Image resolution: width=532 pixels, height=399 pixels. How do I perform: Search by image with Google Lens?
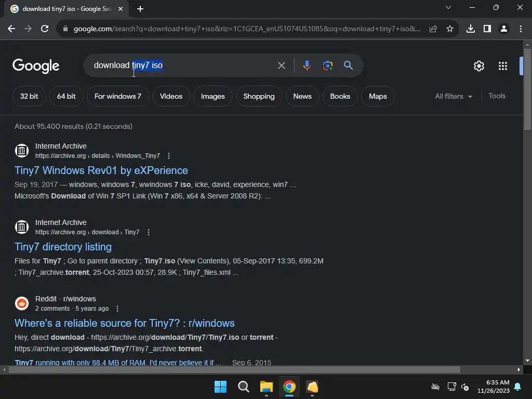328,65
